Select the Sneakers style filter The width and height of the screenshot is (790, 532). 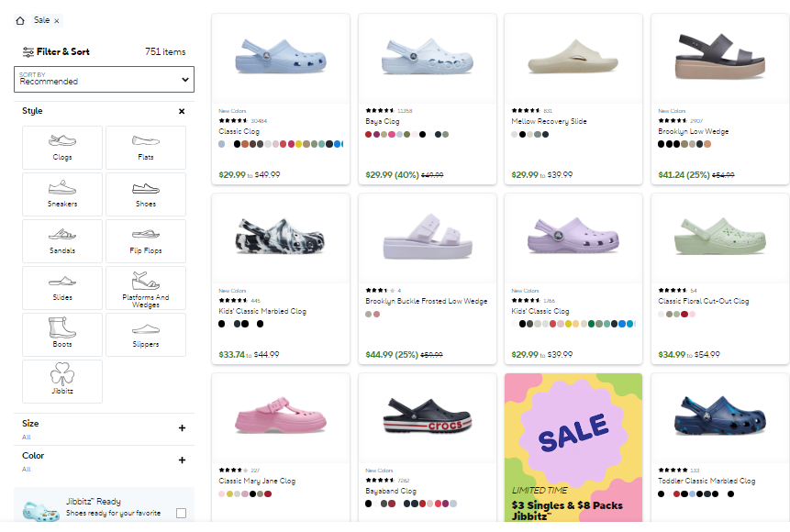pyautogui.click(x=62, y=194)
